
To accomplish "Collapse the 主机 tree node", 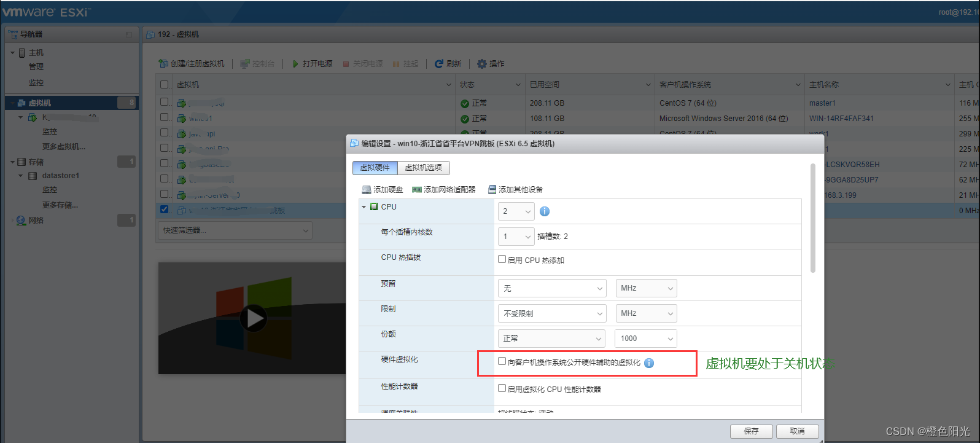I will (x=12, y=53).
